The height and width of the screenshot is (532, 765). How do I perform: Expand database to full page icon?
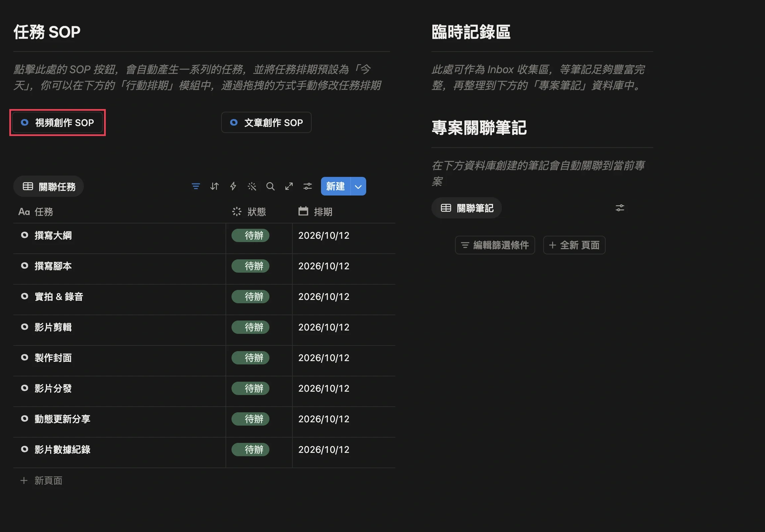coord(289,186)
